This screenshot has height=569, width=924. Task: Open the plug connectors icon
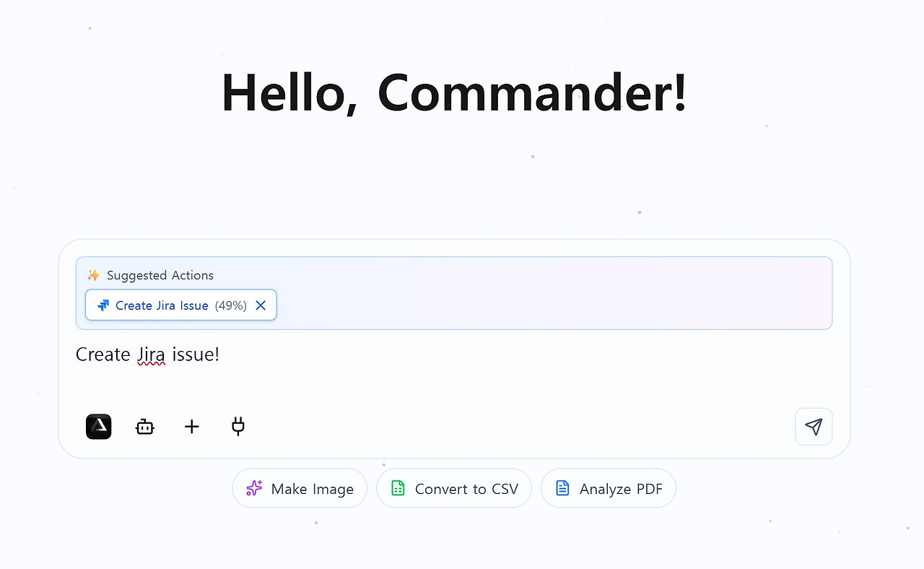point(238,427)
